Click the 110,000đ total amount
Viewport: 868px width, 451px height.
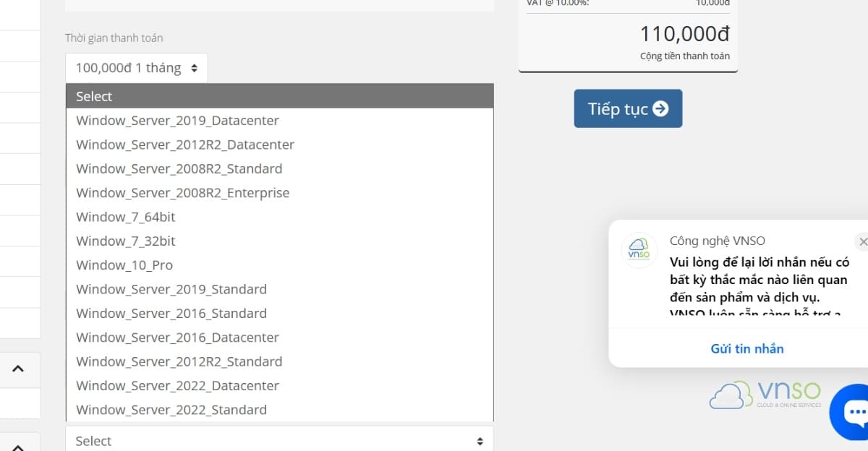[684, 34]
